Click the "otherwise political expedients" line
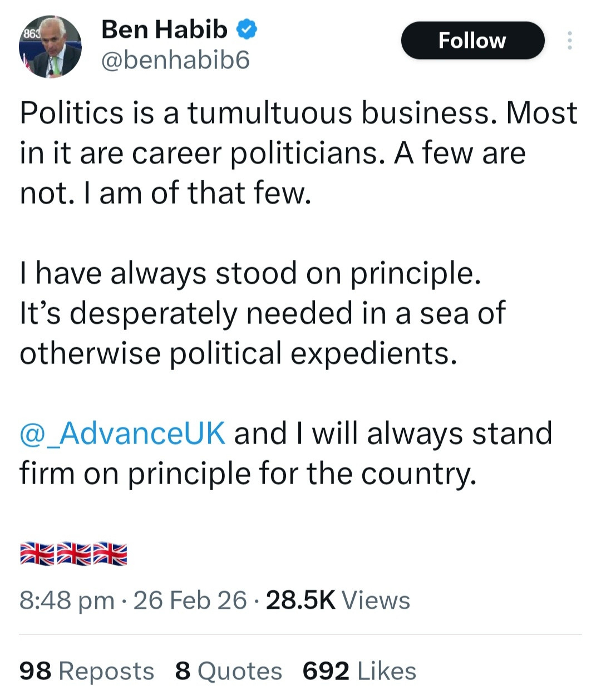Viewport: 601px width, 700px height. (x=238, y=353)
